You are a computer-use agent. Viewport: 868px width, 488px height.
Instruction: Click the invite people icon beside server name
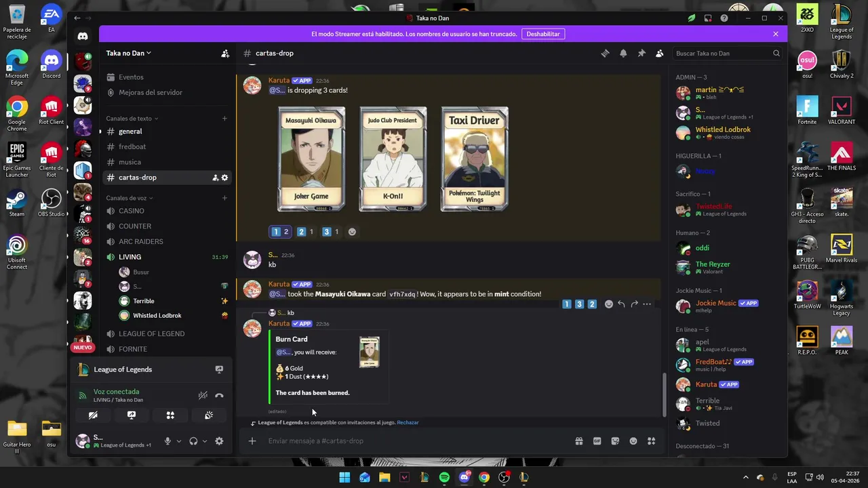click(x=225, y=54)
